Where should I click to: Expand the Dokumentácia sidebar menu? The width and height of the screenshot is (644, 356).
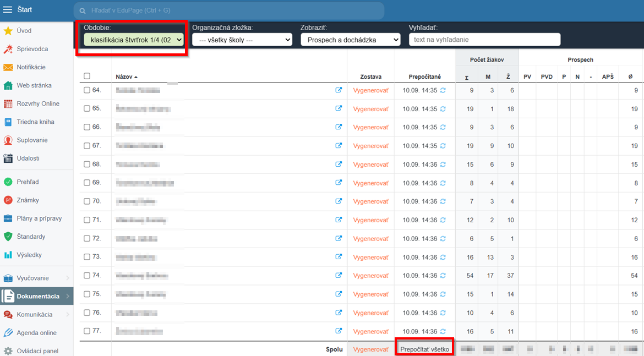click(x=37, y=296)
